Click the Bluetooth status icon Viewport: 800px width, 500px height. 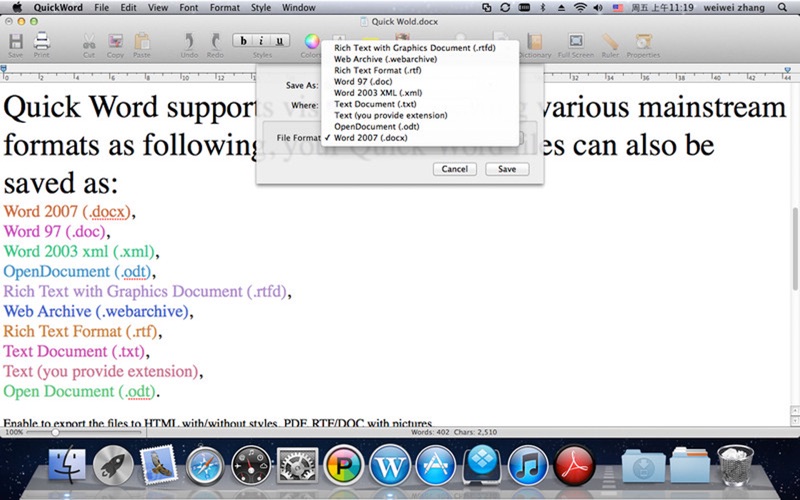pos(543,7)
